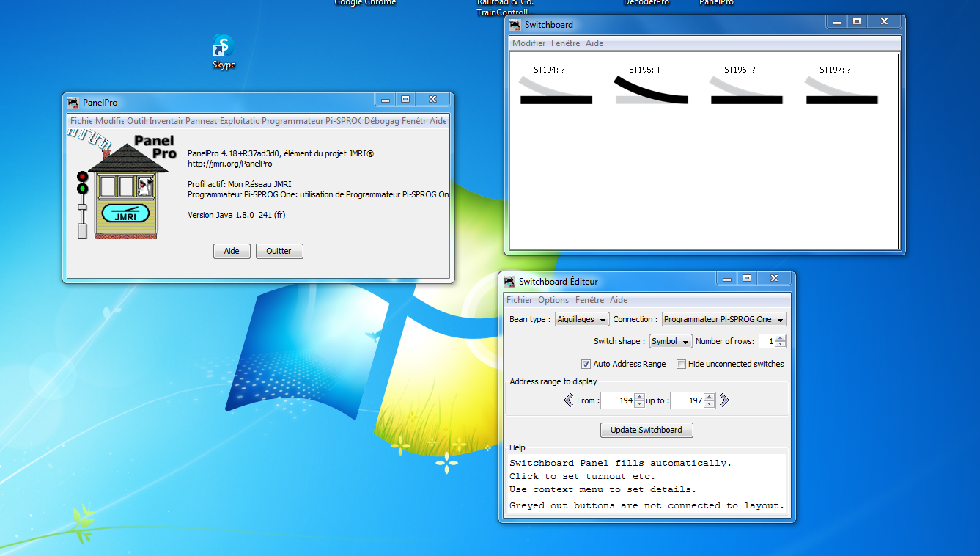Click the http://jmri.org/PanelPro text
The image size is (980, 556).
[x=230, y=164]
